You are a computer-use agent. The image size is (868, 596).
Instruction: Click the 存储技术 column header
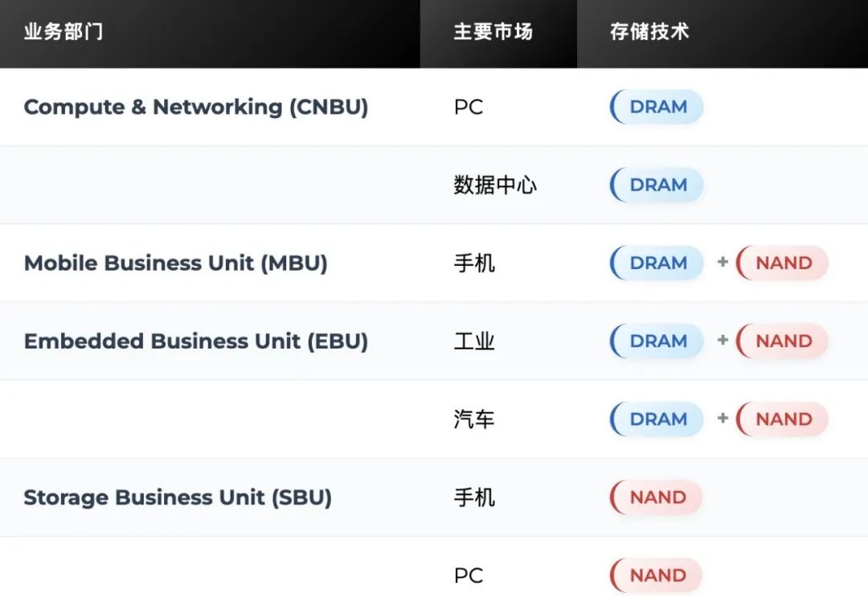point(649,31)
